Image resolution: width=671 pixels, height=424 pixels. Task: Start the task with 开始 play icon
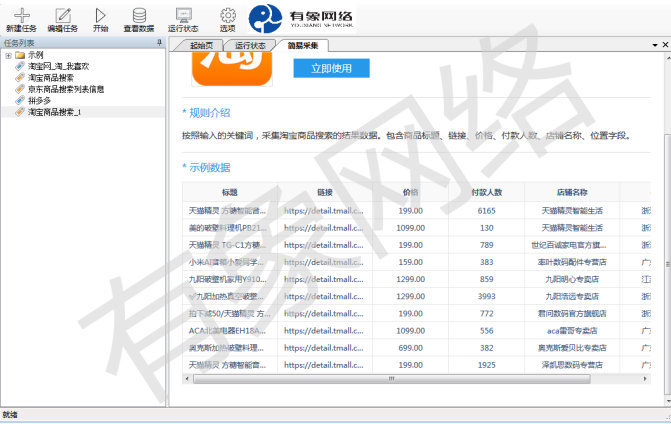[x=100, y=16]
